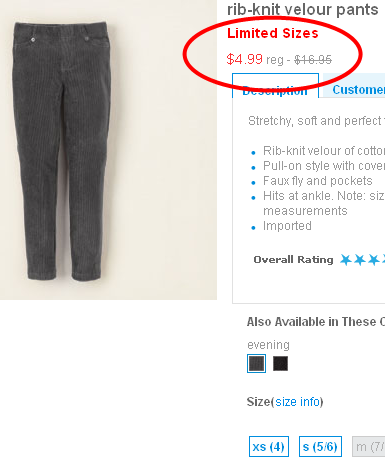The image size is (385, 460).
Task: Click the Faux fly and pockets text
Action: point(318,181)
